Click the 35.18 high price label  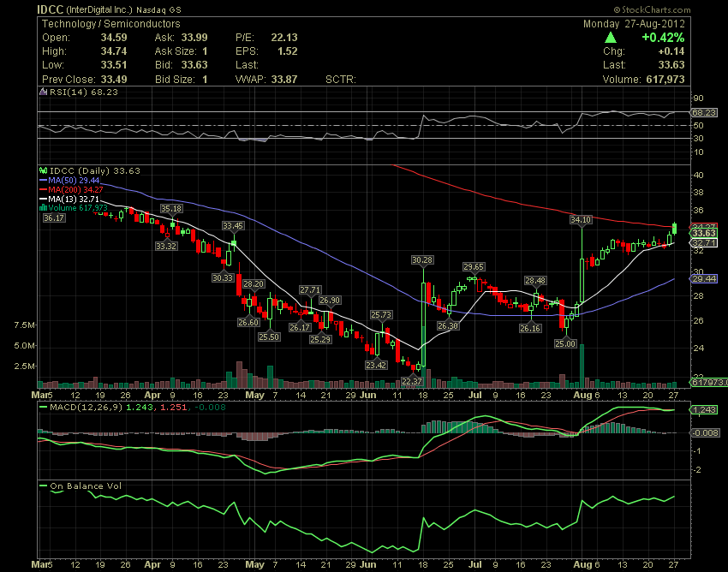(x=171, y=208)
